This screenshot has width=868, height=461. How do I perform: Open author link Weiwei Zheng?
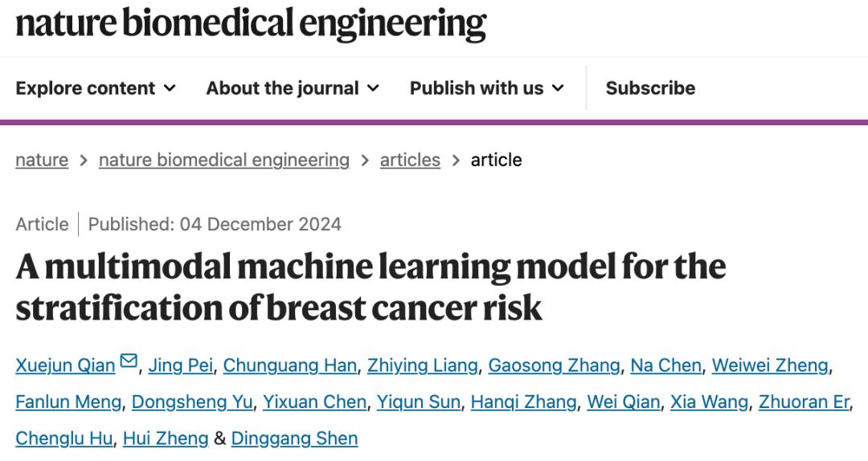tap(770, 365)
